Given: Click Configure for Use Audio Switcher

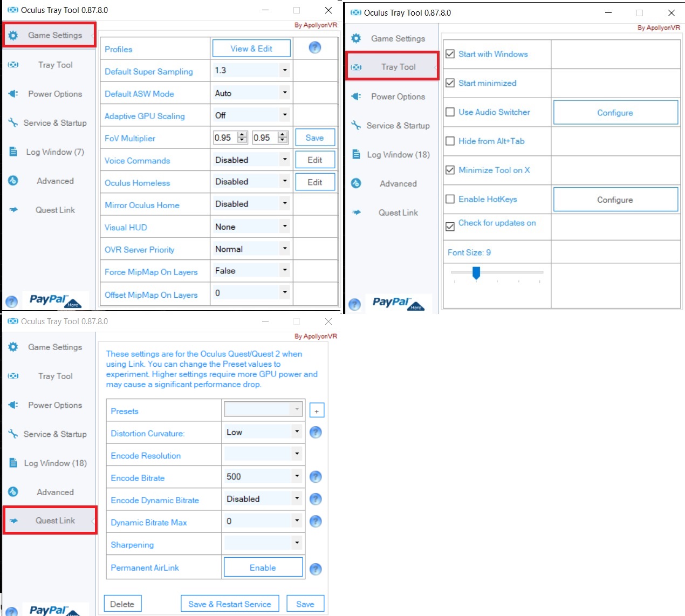Looking at the screenshot, I should (615, 112).
